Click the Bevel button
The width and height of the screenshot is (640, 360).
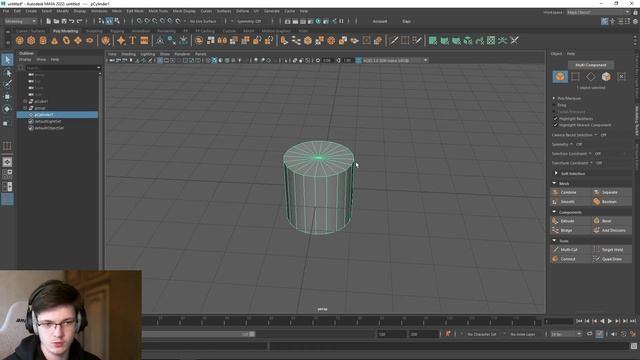pos(611,221)
